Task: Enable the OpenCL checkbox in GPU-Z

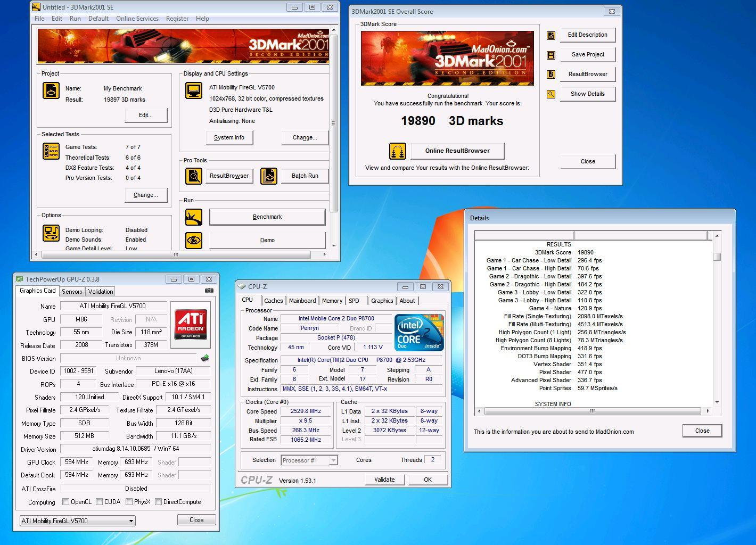Action: click(x=65, y=501)
